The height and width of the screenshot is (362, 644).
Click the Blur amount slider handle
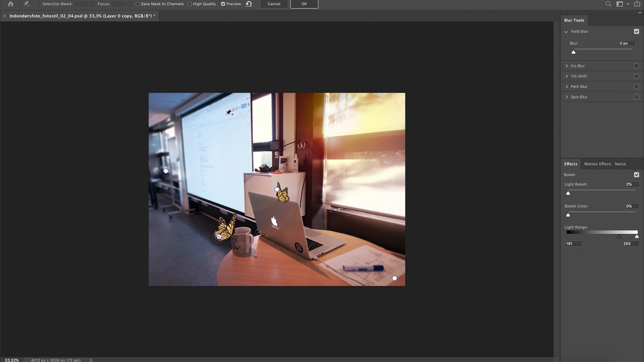pos(573,52)
